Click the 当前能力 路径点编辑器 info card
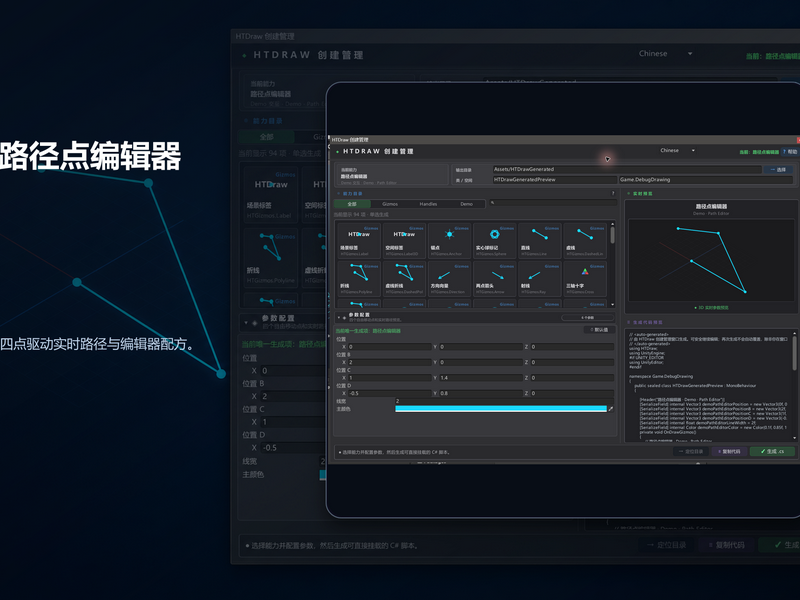This screenshot has width=800, height=600. [x=391, y=174]
